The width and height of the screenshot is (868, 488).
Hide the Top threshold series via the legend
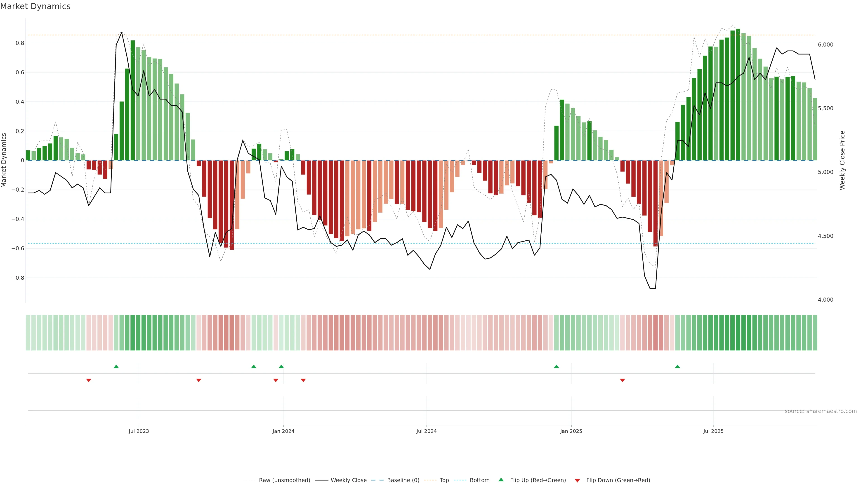[444, 480]
